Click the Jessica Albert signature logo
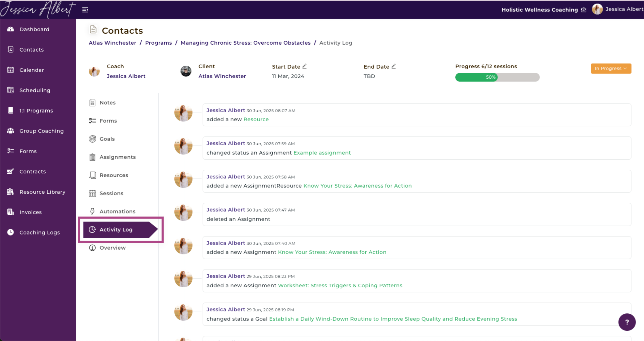 pyautogui.click(x=38, y=9)
